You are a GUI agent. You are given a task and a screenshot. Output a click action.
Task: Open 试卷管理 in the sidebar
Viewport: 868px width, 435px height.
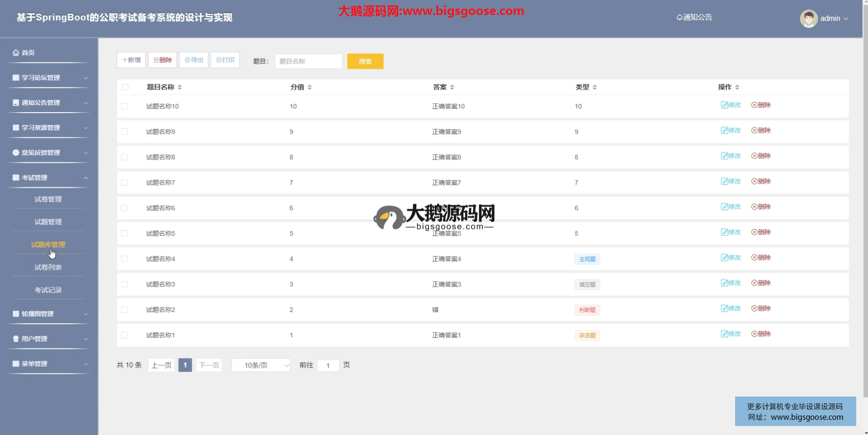coord(48,199)
